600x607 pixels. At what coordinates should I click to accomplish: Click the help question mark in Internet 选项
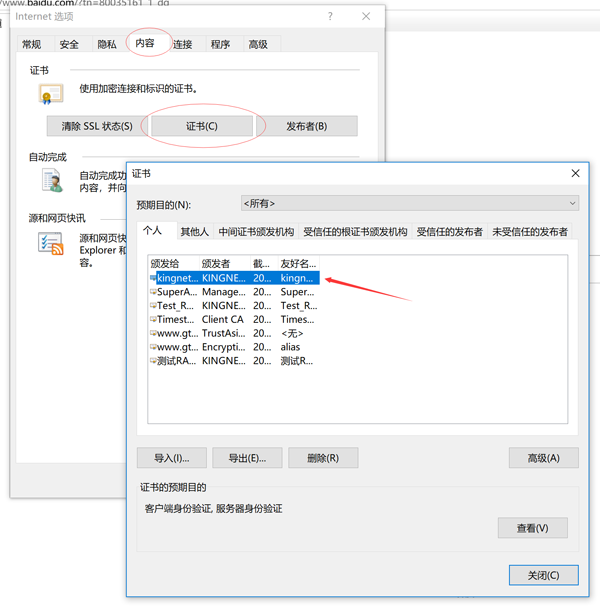tap(330, 16)
